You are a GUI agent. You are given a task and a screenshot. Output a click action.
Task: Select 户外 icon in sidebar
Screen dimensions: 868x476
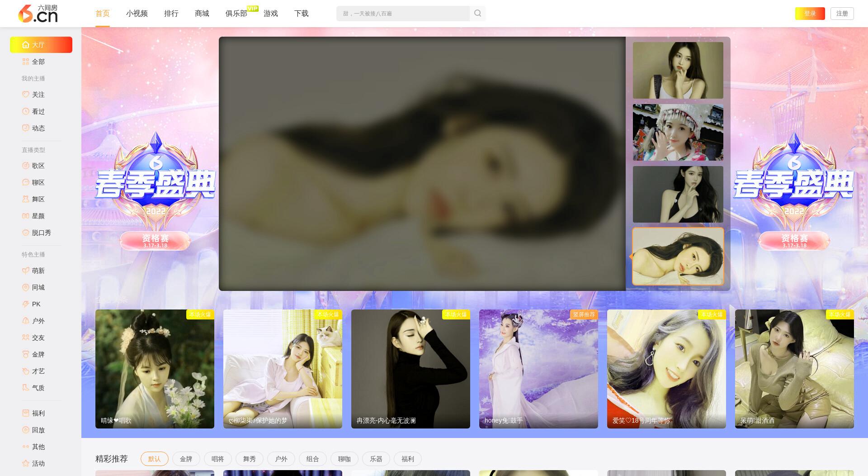tap(26, 321)
